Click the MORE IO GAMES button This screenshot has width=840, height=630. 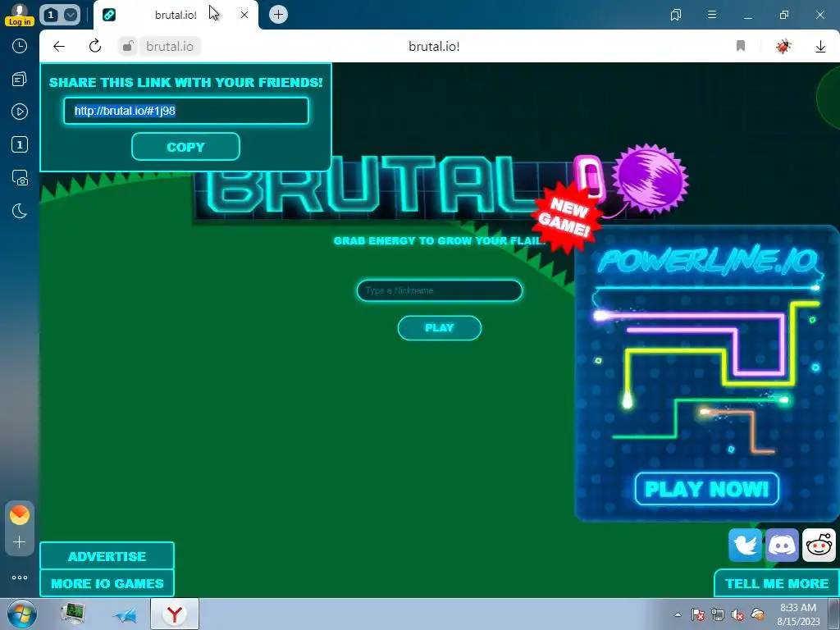pyautogui.click(x=107, y=583)
